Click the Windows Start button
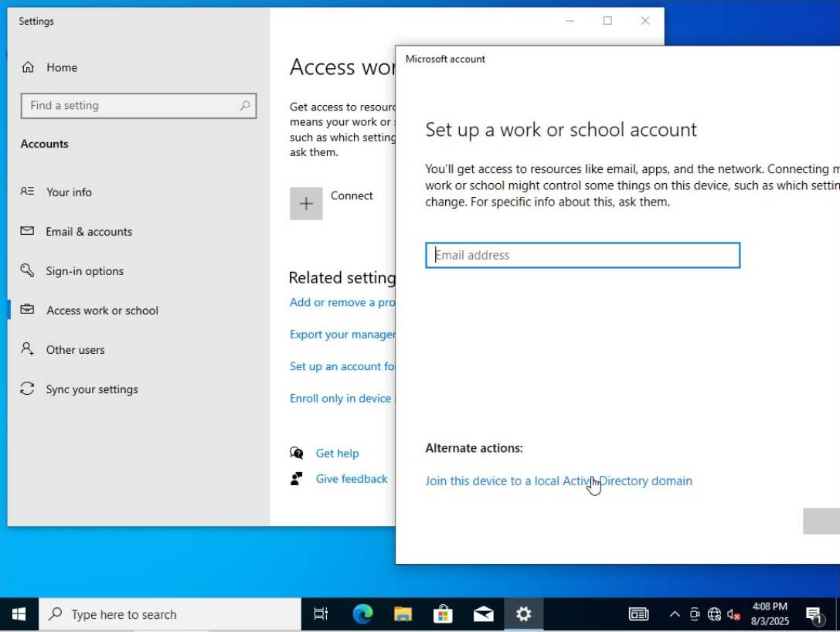 [19, 614]
